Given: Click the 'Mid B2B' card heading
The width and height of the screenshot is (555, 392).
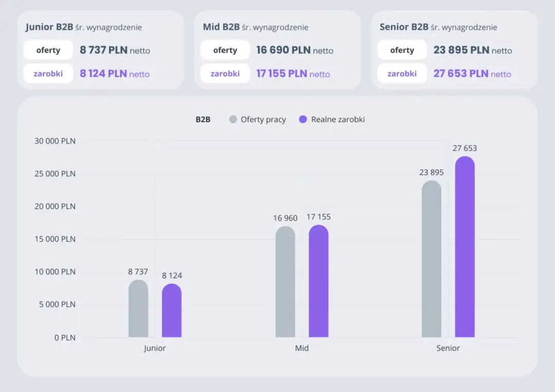Looking at the screenshot, I should click(x=221, y=27).
